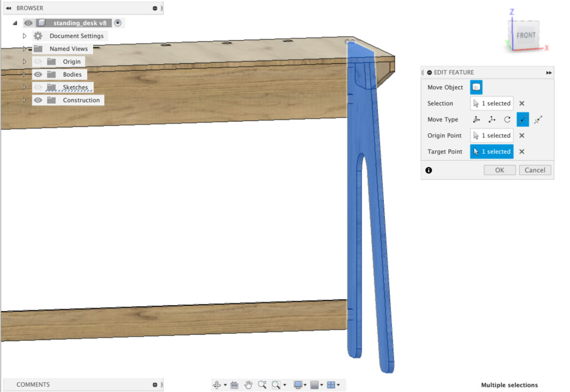Toggle visibility of standing_desk v8 root
570x392 pixels.
pos(28,23)
